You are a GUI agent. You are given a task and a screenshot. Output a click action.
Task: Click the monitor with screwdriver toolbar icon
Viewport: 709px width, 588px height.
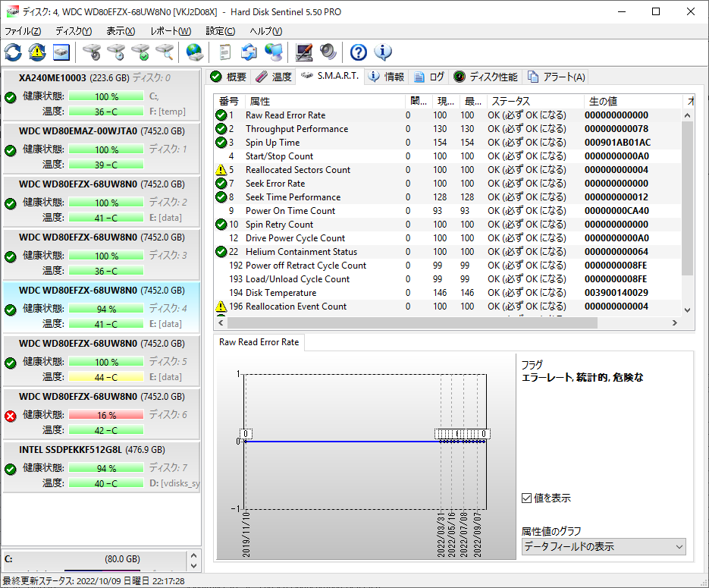point(304,52)
